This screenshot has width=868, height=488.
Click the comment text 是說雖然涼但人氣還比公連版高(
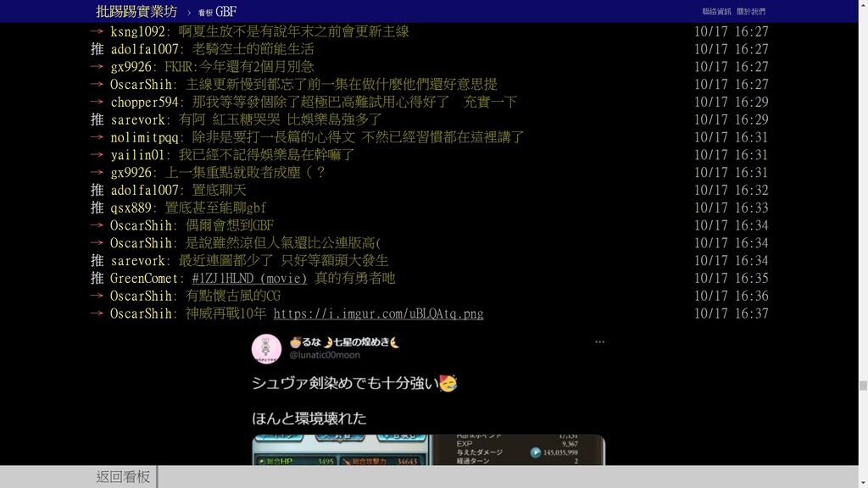pos(283,243)
